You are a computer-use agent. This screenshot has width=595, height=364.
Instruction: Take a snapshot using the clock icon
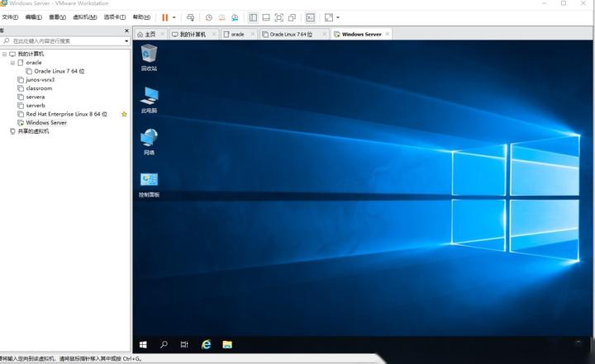coord(209,17)
